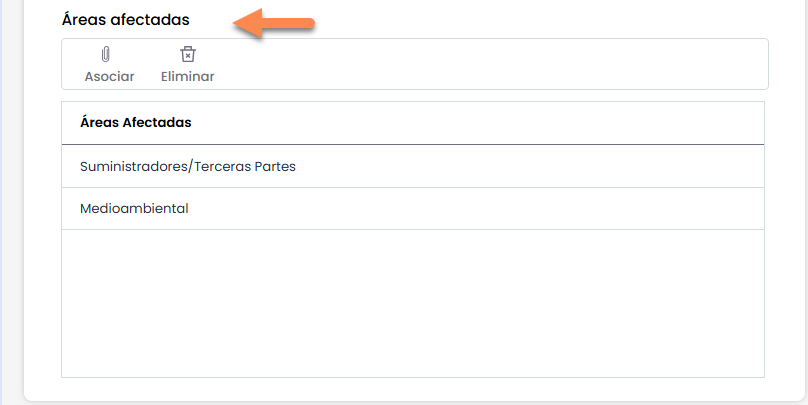
Task: Click the empty table area below Medioambiental
Action: point(412,302)
